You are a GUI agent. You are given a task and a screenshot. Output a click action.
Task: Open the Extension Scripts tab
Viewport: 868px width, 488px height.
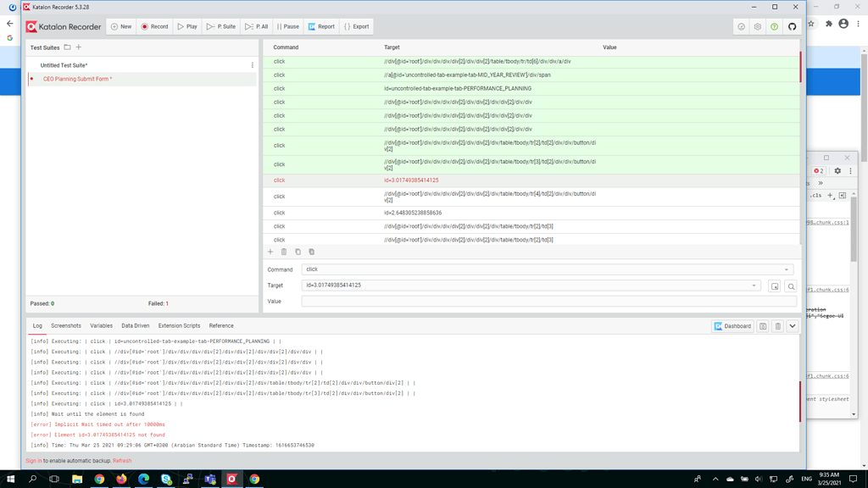point(180,326)
